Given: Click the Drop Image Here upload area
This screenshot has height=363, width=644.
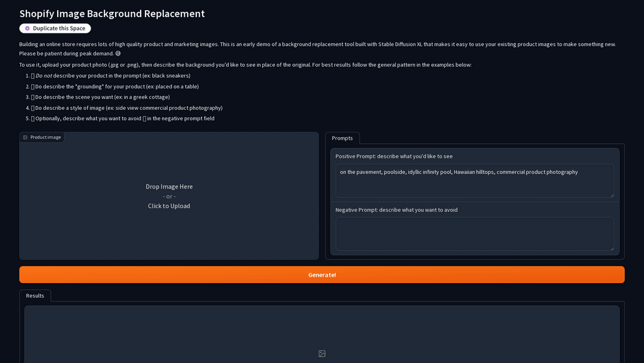Looking at the screenshot, I should point(169,196).
